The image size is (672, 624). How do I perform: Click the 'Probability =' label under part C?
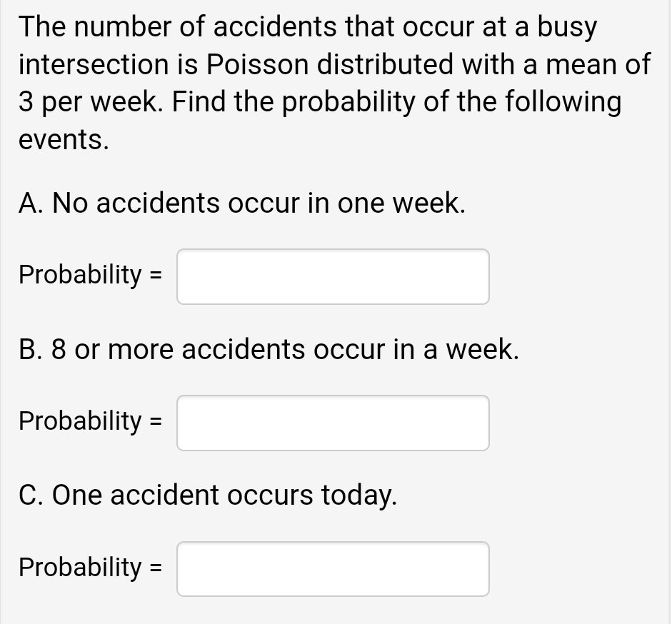(91, 567)
